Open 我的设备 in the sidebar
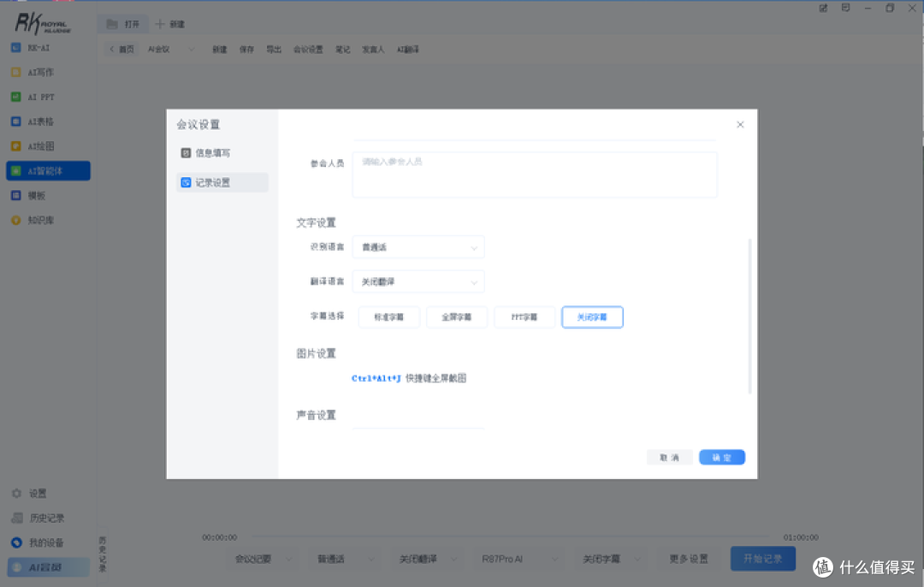The height and width of the screenshot is (587, 924). (x=38, y=543)
